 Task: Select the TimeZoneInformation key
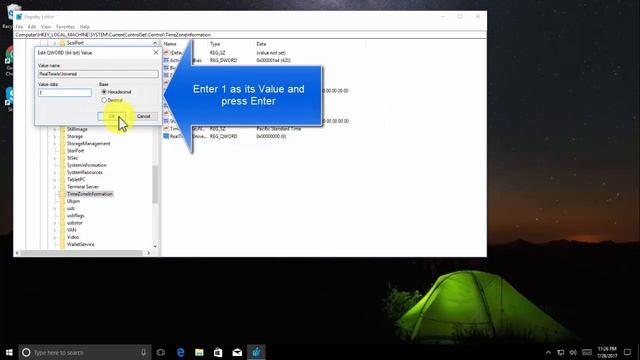coord(90,194)
